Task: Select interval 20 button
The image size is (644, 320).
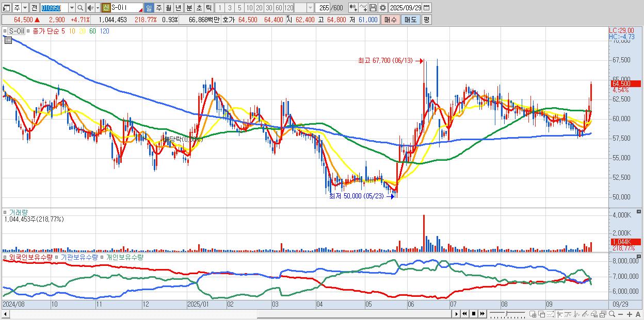Action: [259, 8]
